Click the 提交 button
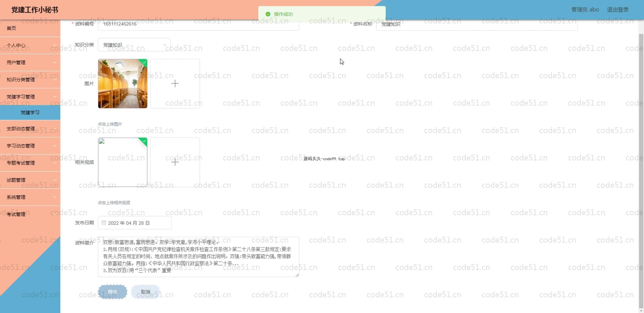The height and width of the screenshot is (313, 644). coord(112,292)
